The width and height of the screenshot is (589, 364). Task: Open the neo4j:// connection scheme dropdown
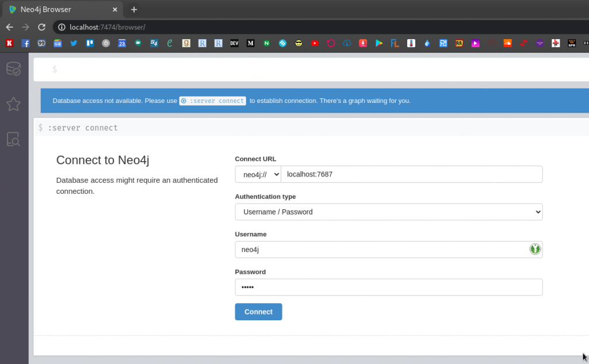[x=257, y=174]
